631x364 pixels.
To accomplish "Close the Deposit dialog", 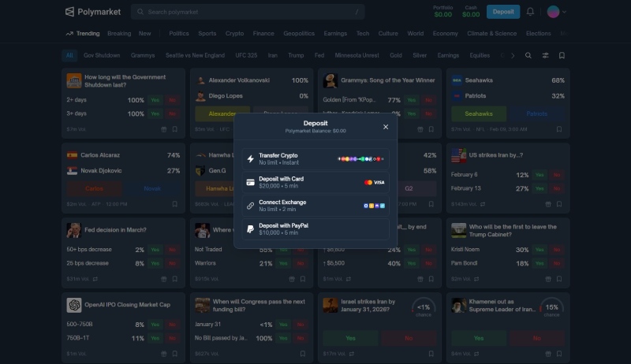I will (x=386, y=127).
